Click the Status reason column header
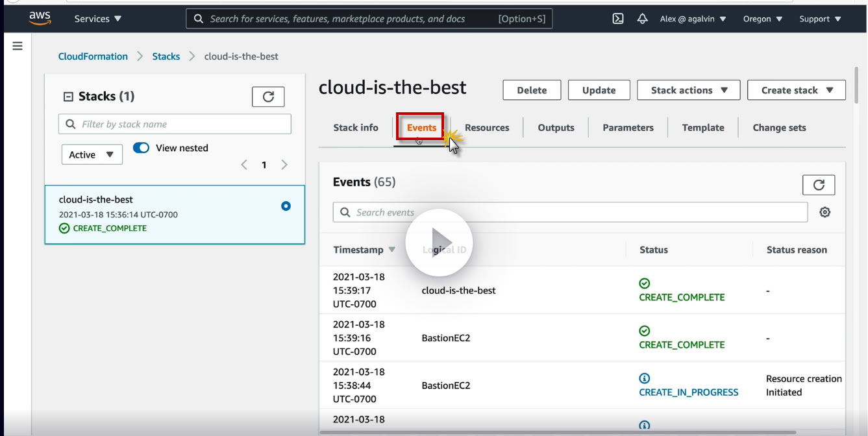868x436 pixels. pyautogui.click(x=797, y=250)
